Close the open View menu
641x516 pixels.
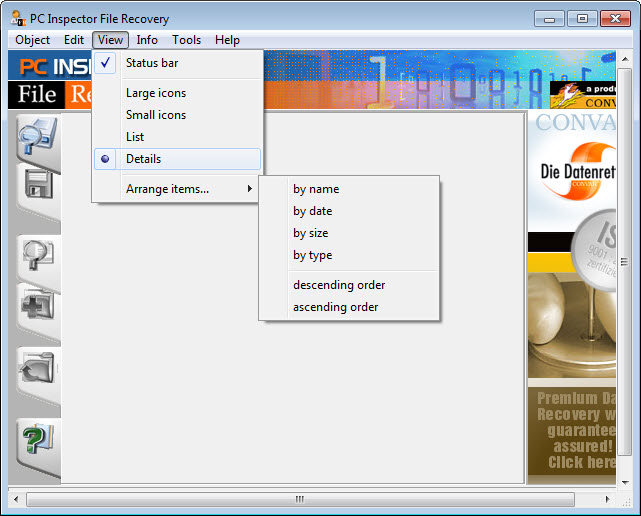(x=110, y=40)
